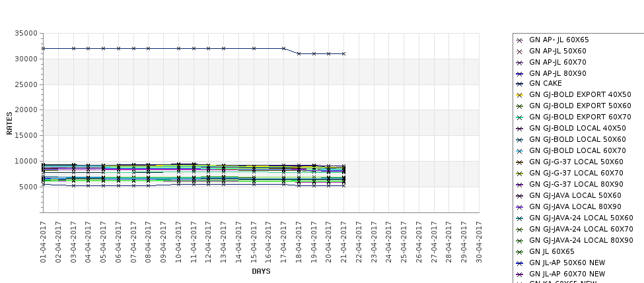Select the 17-04-2017 date label
This screenshot has width=644, height=283.
[x=283, y=242]
